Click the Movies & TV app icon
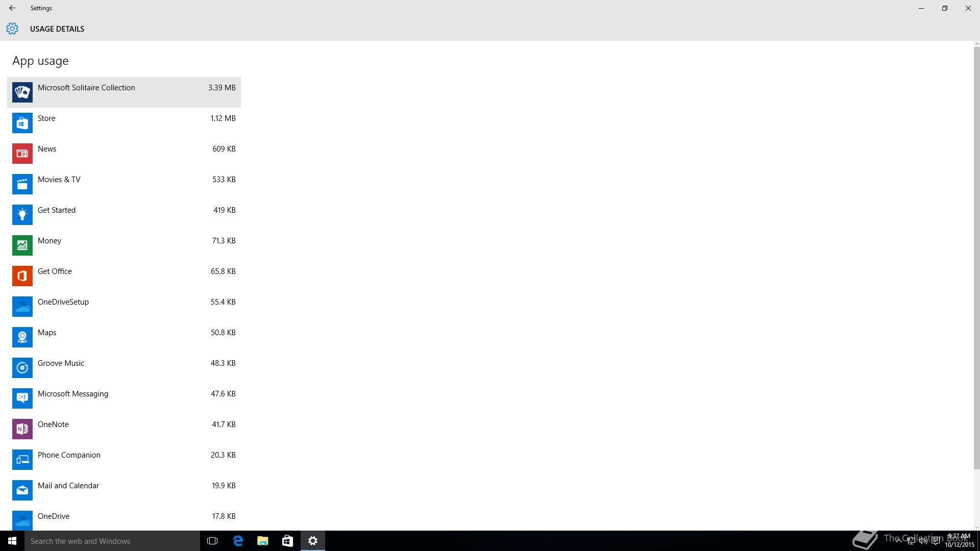This screenshot has width=980, height=551. [x=22, y=184]
